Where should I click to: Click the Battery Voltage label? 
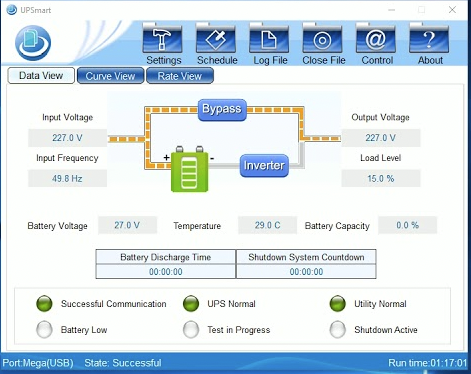tap(57, 226)
